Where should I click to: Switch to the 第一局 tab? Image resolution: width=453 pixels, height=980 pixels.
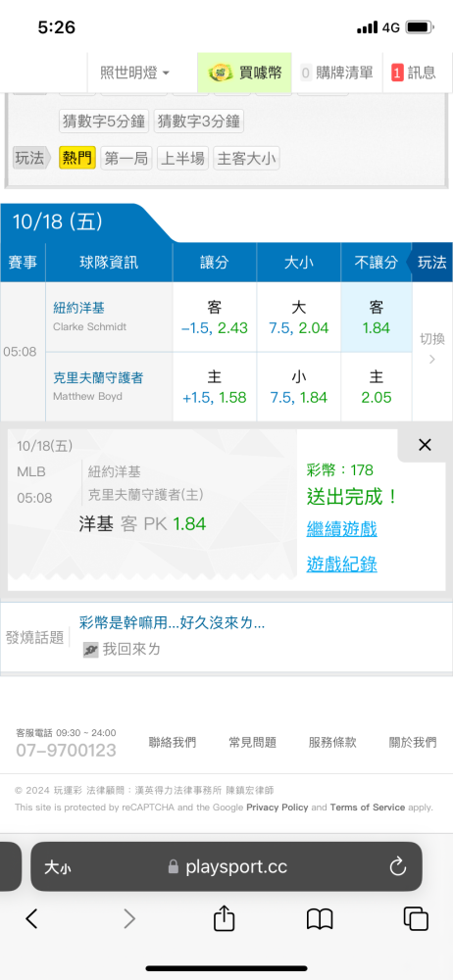(126, 158)
